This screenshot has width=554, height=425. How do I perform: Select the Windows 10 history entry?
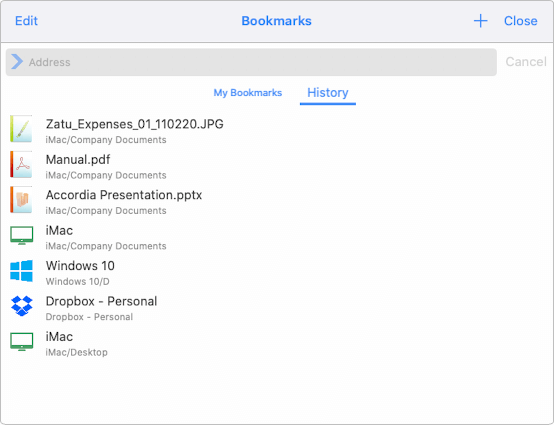(80, 266)
